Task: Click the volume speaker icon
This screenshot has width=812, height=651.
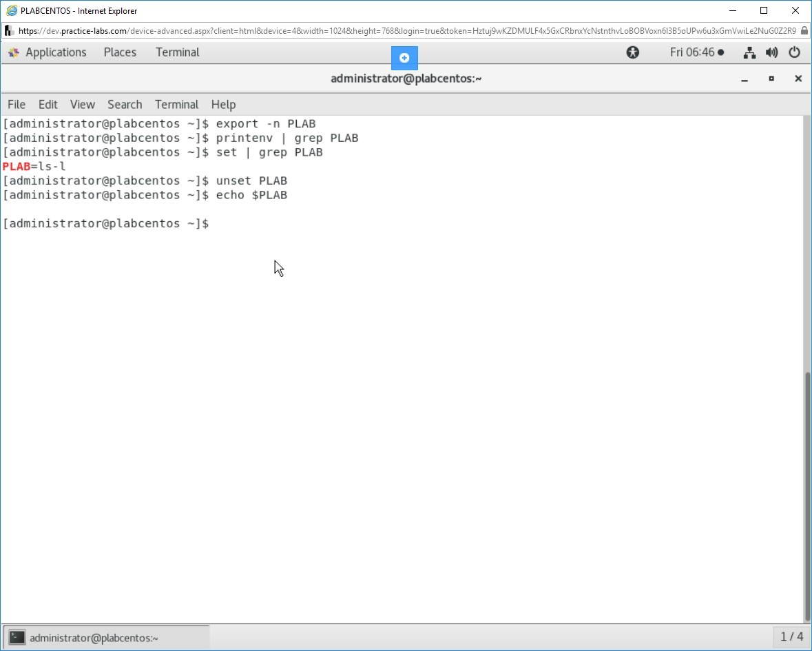Action: (771, 52)
